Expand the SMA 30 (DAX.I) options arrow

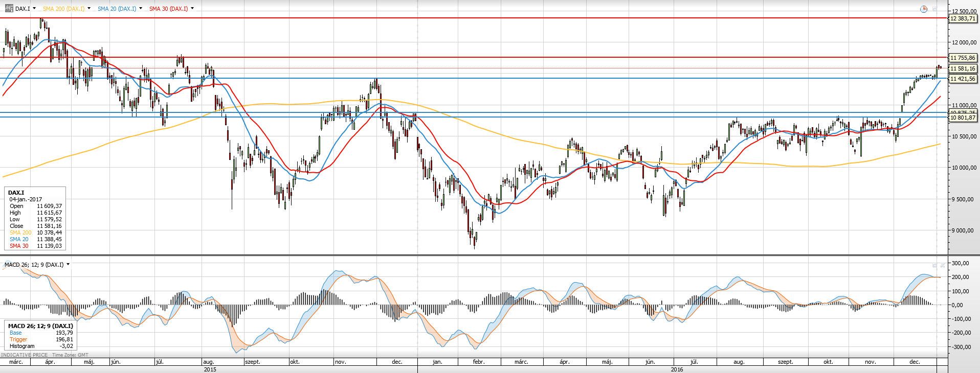(192, 9)
